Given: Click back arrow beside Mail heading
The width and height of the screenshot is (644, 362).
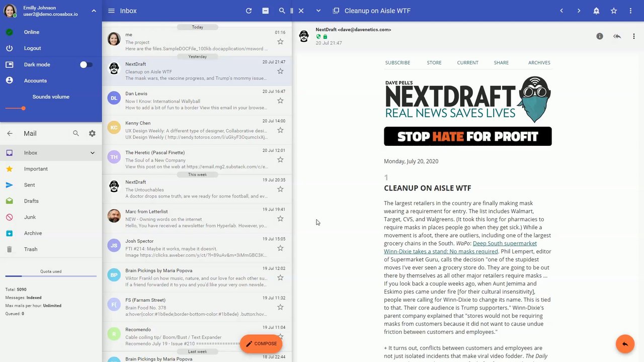Looking at the screenshot, I should [x=10, y=133].
